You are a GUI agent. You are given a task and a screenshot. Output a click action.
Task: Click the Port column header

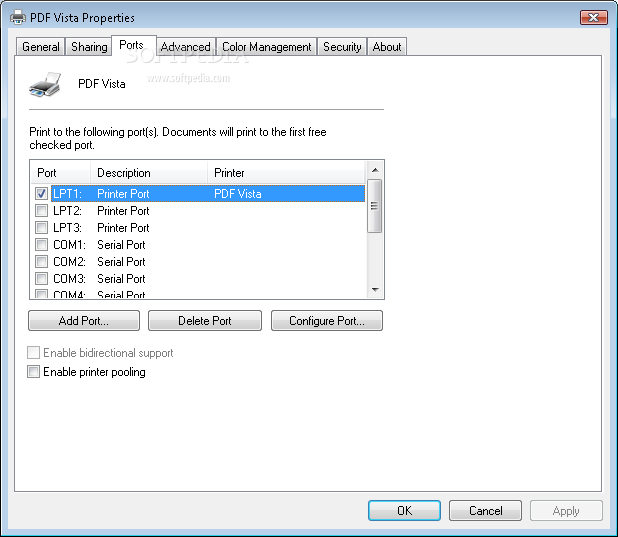[60, 173]
